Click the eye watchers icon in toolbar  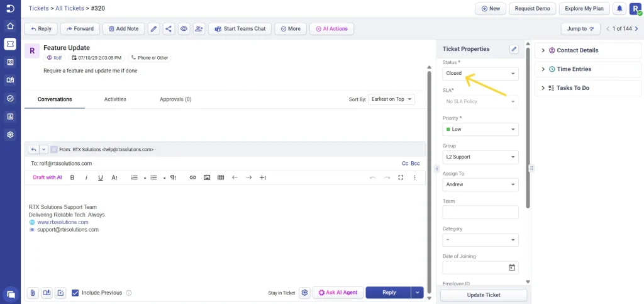click(184, 29)
